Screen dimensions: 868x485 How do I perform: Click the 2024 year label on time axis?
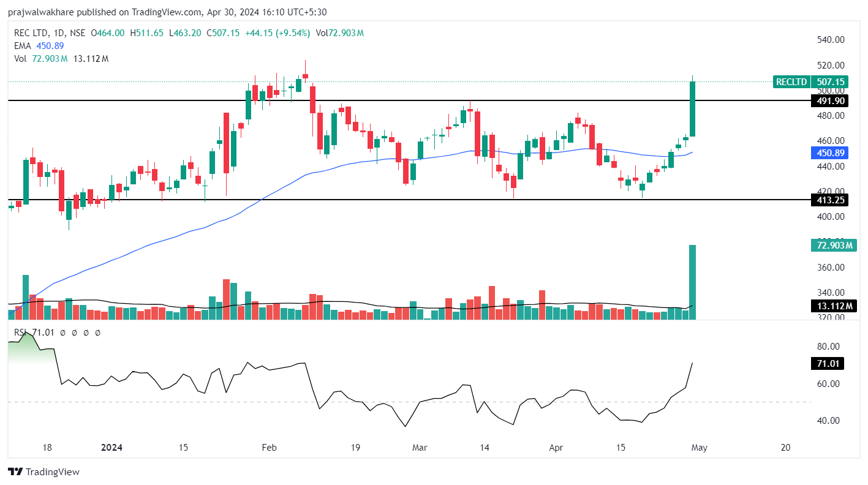(x=111, y=448)
